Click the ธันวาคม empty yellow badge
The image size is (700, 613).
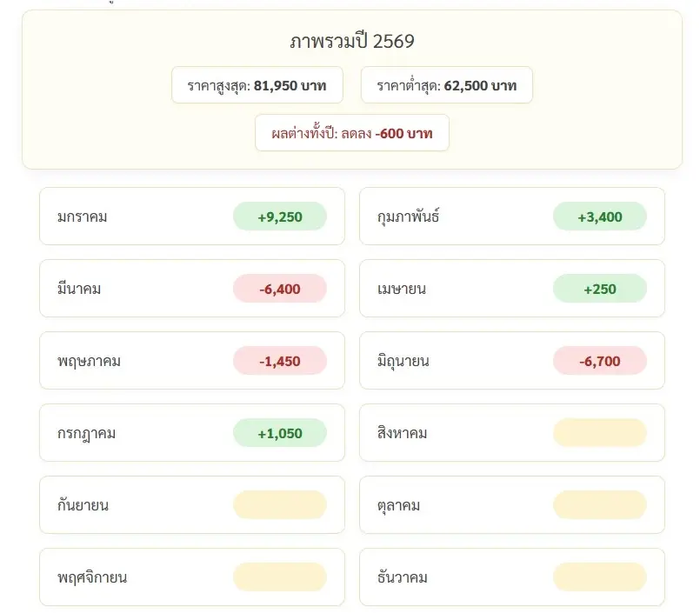(599, 577)
